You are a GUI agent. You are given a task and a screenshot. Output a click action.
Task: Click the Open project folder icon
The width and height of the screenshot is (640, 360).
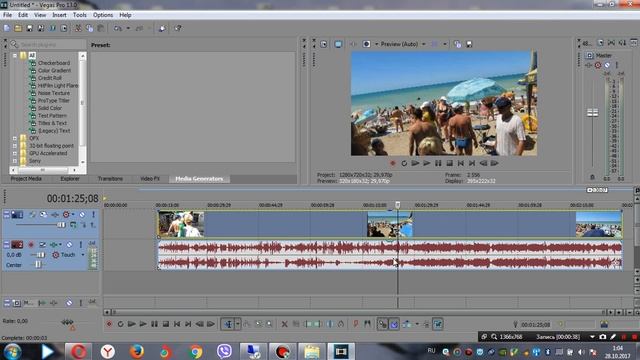(x=18, y=28)
